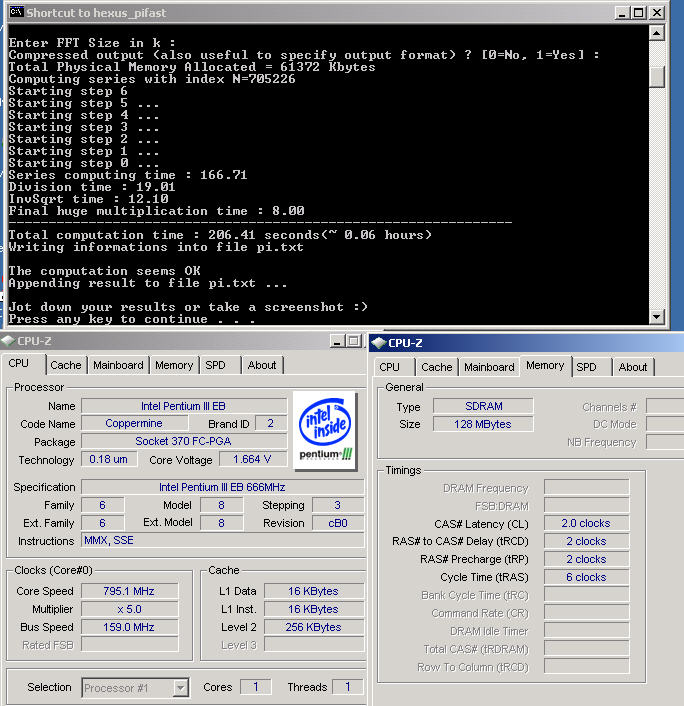Minimize the hexus_pifast console window
684x706 pixels.
(622, 13)
